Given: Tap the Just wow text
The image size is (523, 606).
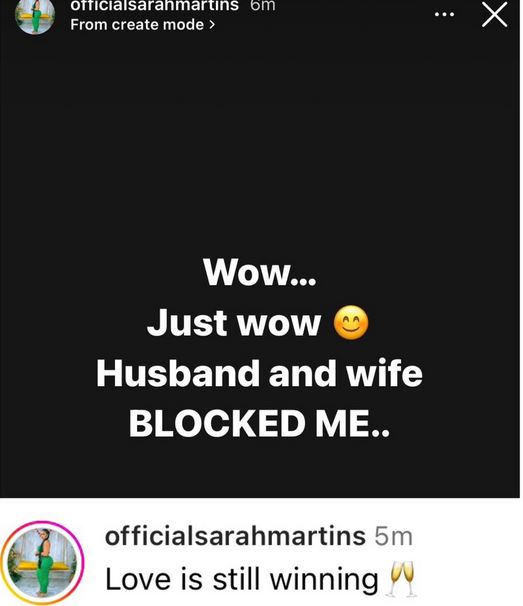Looking at the screenshot, I should 234,323.
